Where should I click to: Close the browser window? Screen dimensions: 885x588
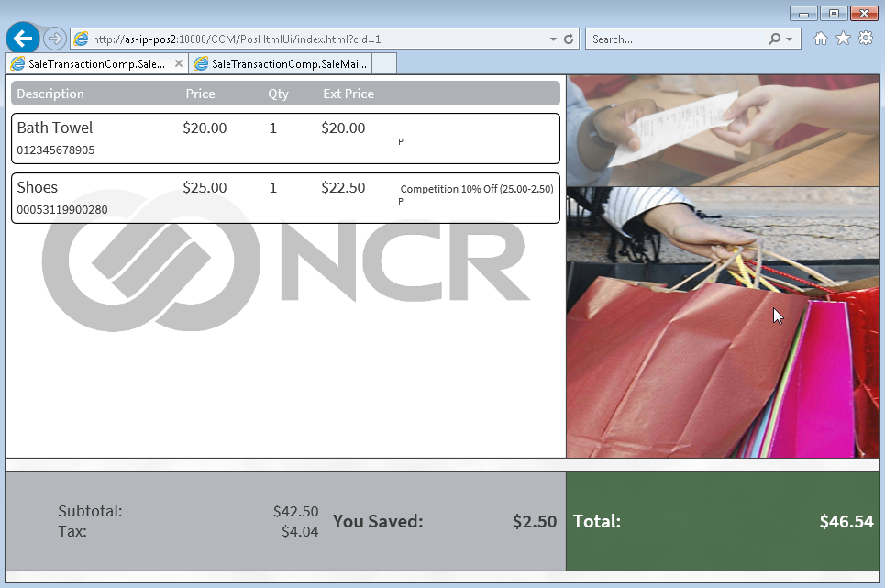tap(864, 14)
